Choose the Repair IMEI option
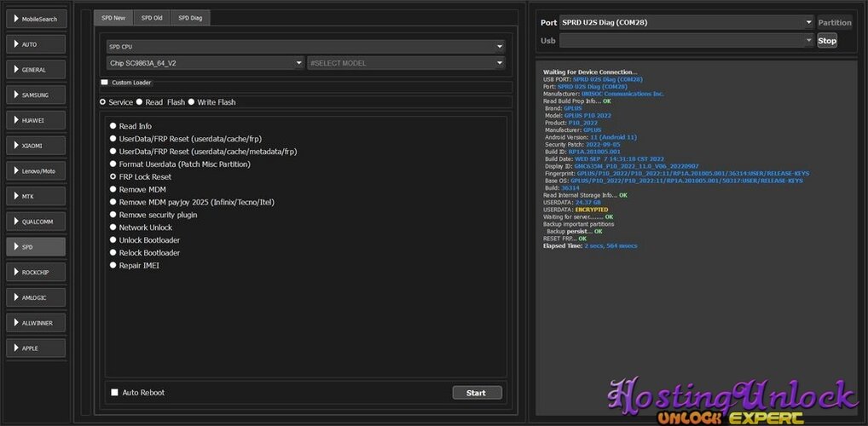This screenshot has height=426, width=868. pos(135,266)
